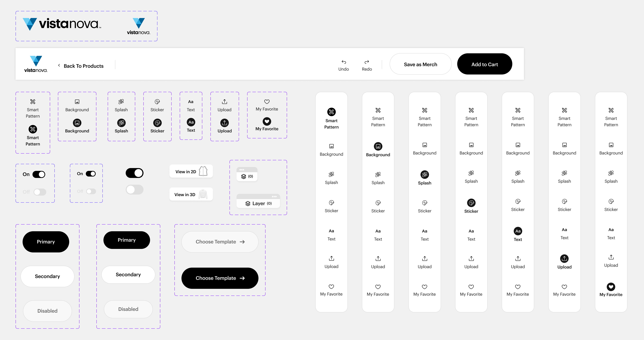Screen dimensions: 644x340
Task: Enable the large Off toggle switch
Action: click(x=40, y=192)
